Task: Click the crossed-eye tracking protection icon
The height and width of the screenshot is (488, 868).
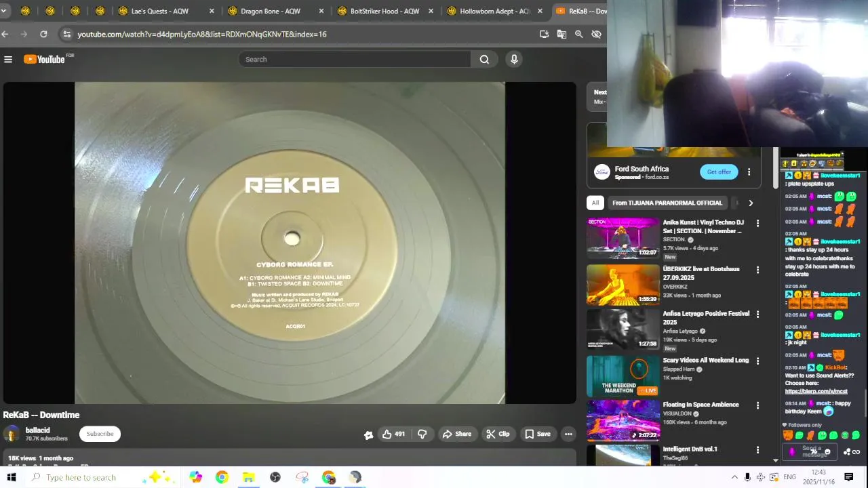Action: click(x=596, y=34)
